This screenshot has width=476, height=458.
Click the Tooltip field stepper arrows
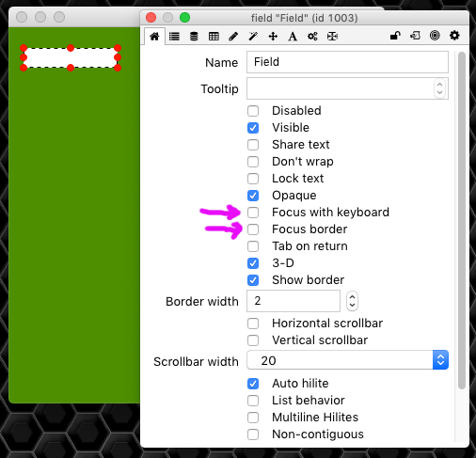point(439,88)
